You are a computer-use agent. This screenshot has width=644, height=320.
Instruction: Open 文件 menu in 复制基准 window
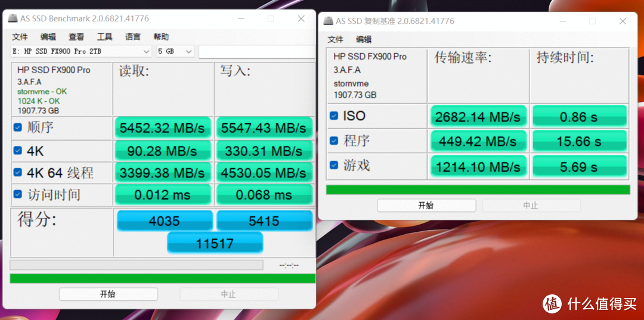(336, 39)
